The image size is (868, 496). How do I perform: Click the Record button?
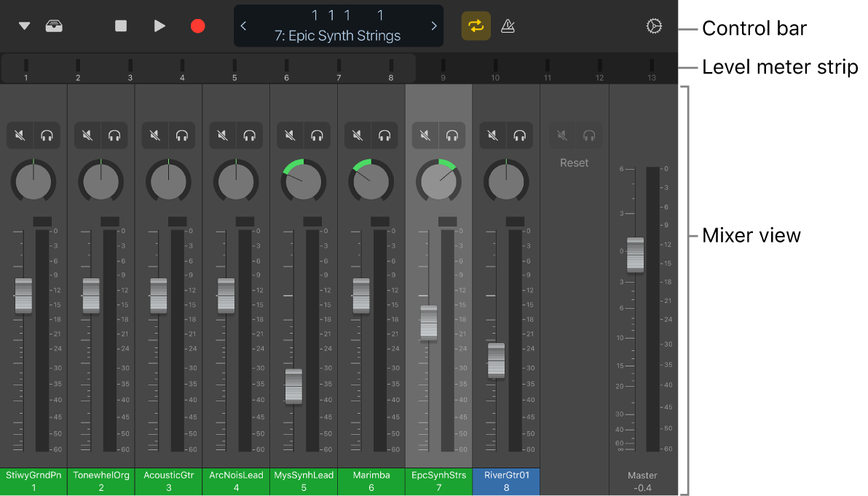197,25
